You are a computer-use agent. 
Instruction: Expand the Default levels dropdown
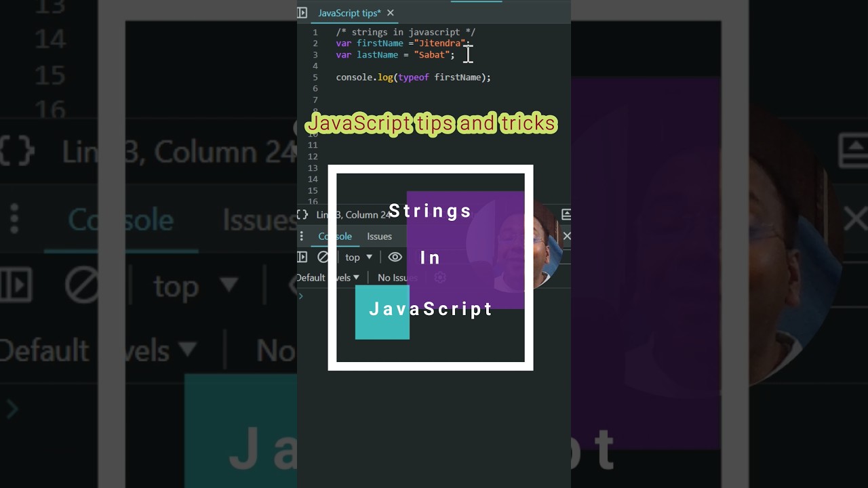(x=328, y=277)
